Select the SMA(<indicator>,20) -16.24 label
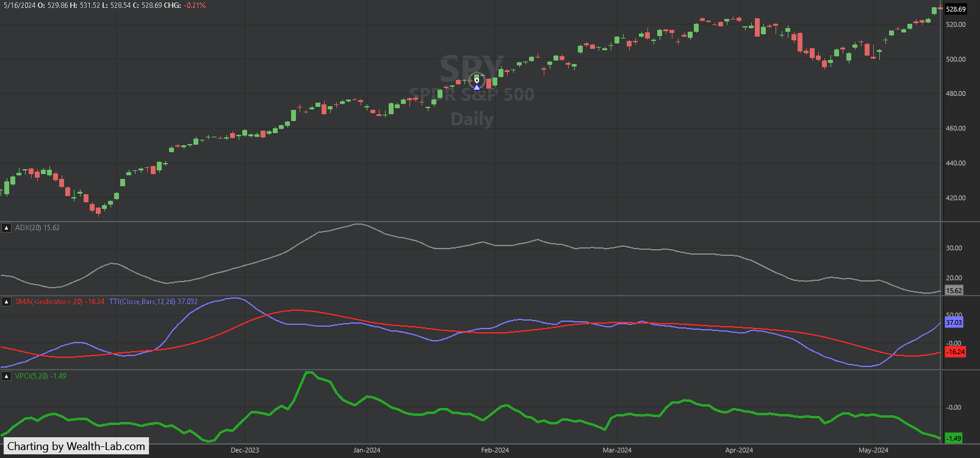 [60, 302]
